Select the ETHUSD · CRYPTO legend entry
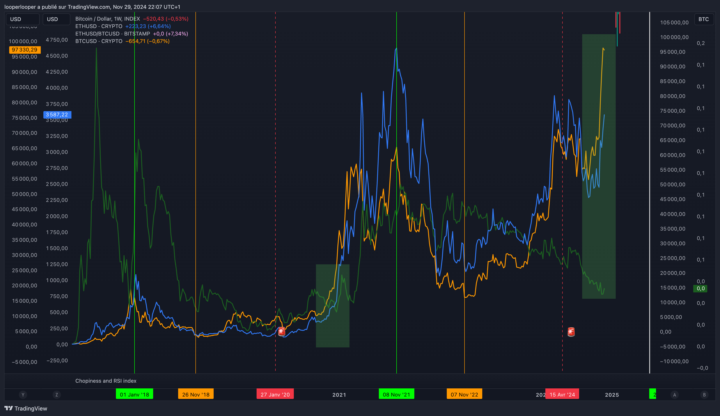This screenshot has width=720, height=416. coord(97,26)
